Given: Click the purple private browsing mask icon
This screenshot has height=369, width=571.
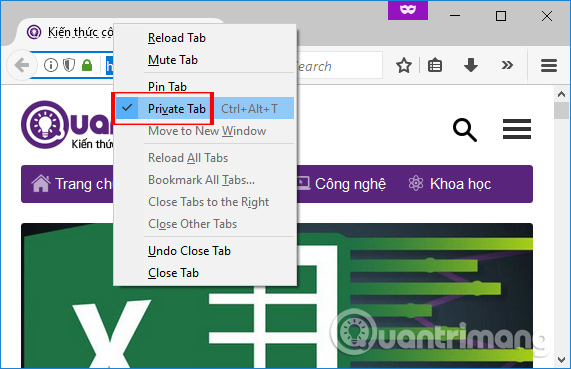Looking at the screenshot, I should (407, 10).
